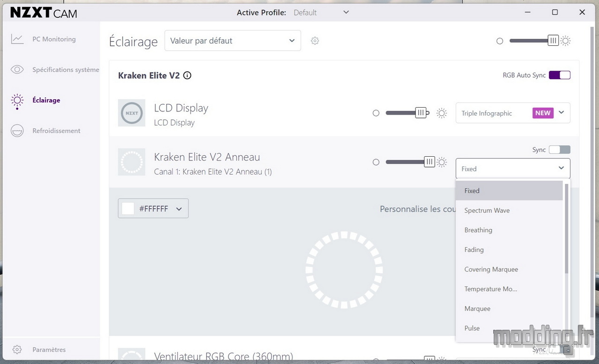This screenshot has height=364, width=599.
Task: Select Pulse effect
Action: [509, 328]
